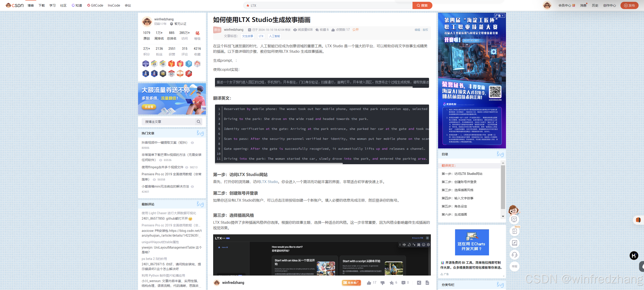Viewport: 644px width, 290px height.
Task: Click the 去查看 banner button
Action: point(149,107)
